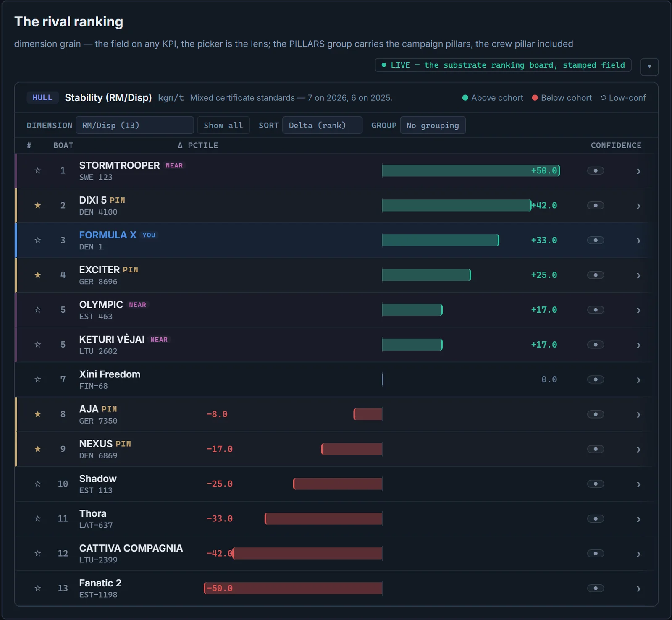This screenshot has height=620, width=672.
Task: Open the RM/Disp (13) dimension picker
Action: pos(134,125)
